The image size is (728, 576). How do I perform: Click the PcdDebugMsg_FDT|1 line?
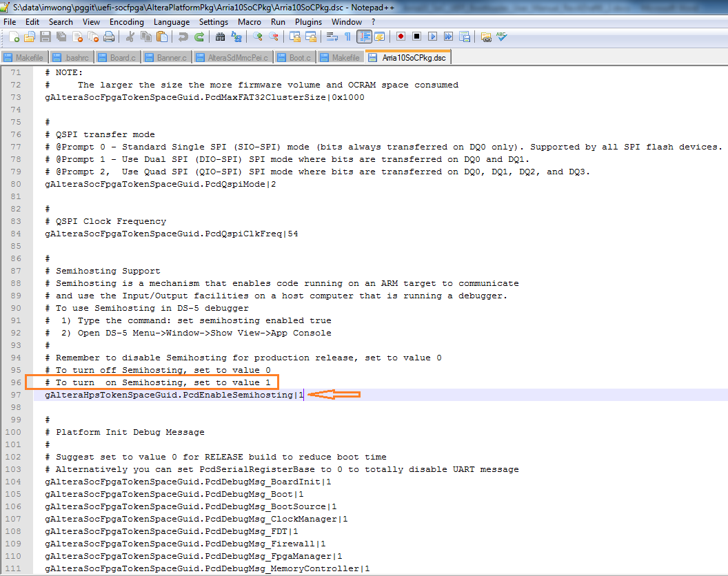point(172,531)
